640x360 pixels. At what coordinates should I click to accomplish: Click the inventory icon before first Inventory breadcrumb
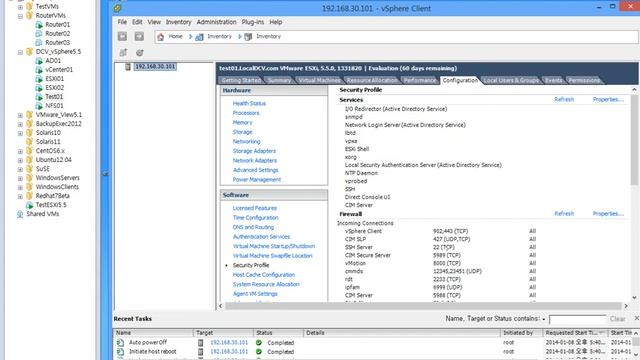pyautogui.click(x=199, y=37)
